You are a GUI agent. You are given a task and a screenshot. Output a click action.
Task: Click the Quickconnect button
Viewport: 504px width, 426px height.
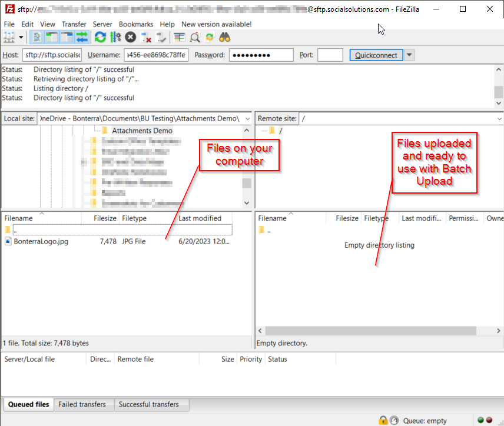pos(376,55)
